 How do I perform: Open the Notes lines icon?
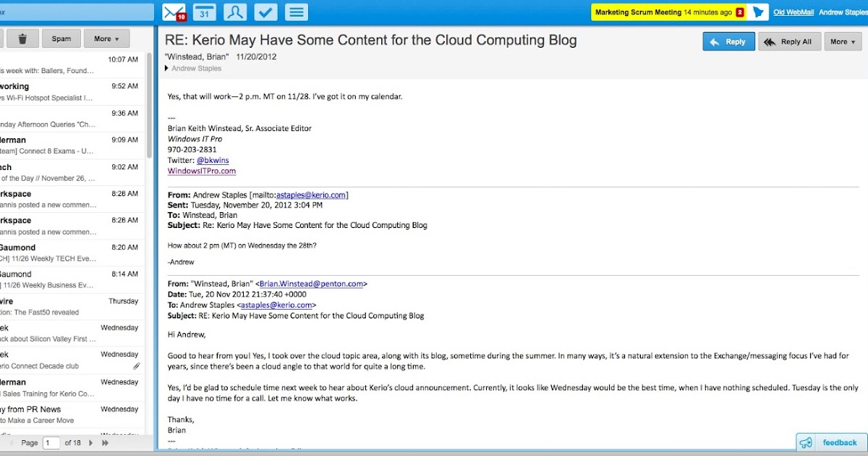[296, 12]
